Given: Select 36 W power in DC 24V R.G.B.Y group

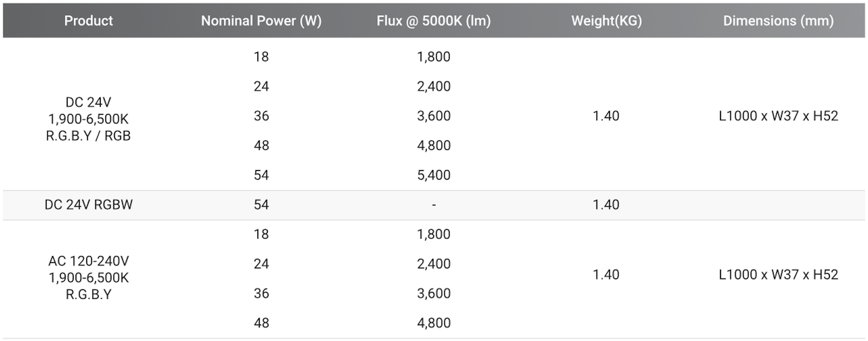Looking at the screenshot, I should (261, 116).
